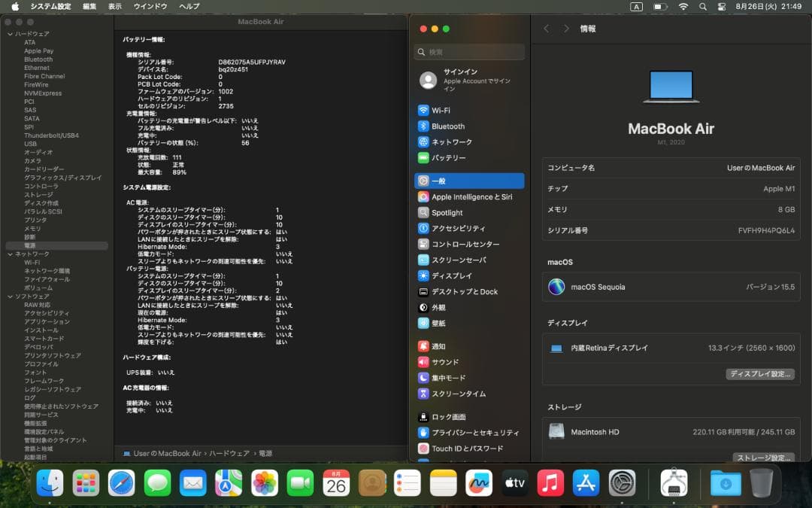
Task: Select USB in System Information sidebar
Action: click(30, 144)
